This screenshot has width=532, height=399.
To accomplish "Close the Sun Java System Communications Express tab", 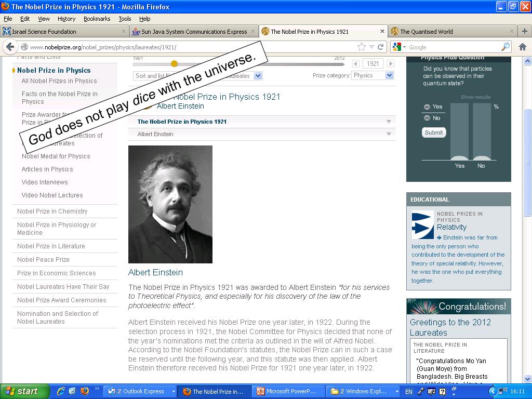I will pyautogui.click(x=253, y=31).
